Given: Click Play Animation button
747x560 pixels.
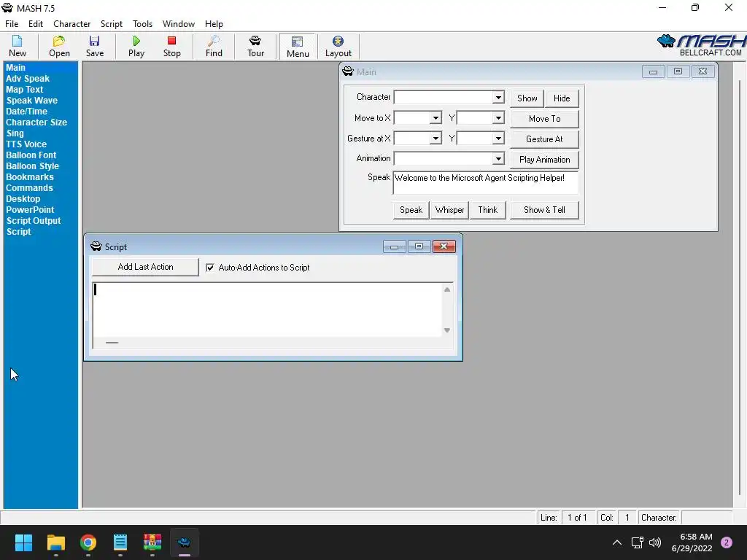Looking at the screenshot, I should coord(544,160).
